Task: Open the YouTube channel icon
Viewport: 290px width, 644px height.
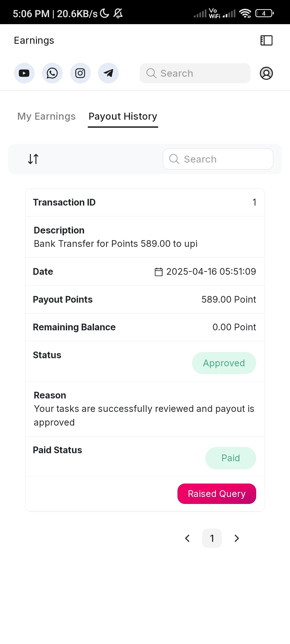Action: click(x=24, y=73)
